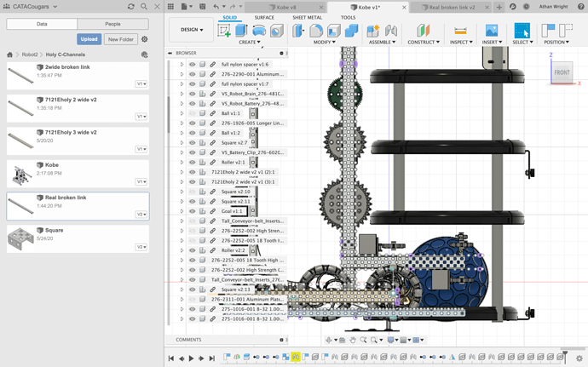Expand the Square v2:7 tree item
The height and width of the screenshot is (367, 588).
coord(182,142)
